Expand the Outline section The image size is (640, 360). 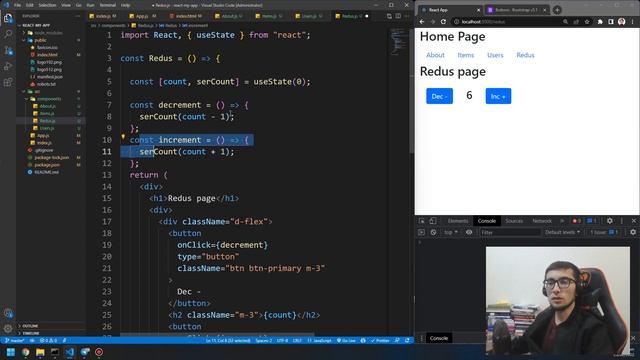coord(30,326)
